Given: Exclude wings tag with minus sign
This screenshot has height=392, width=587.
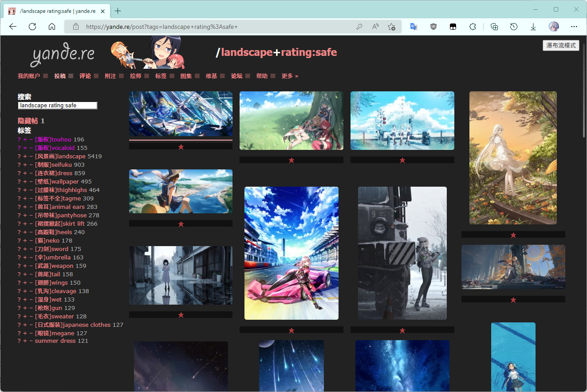Looking at the screenshot, I should click(31, 282).
